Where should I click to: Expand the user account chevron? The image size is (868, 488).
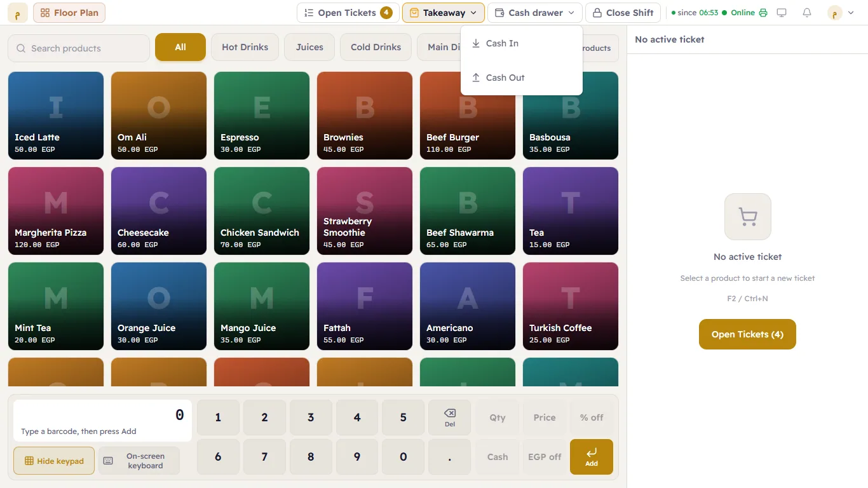(851, 13)
